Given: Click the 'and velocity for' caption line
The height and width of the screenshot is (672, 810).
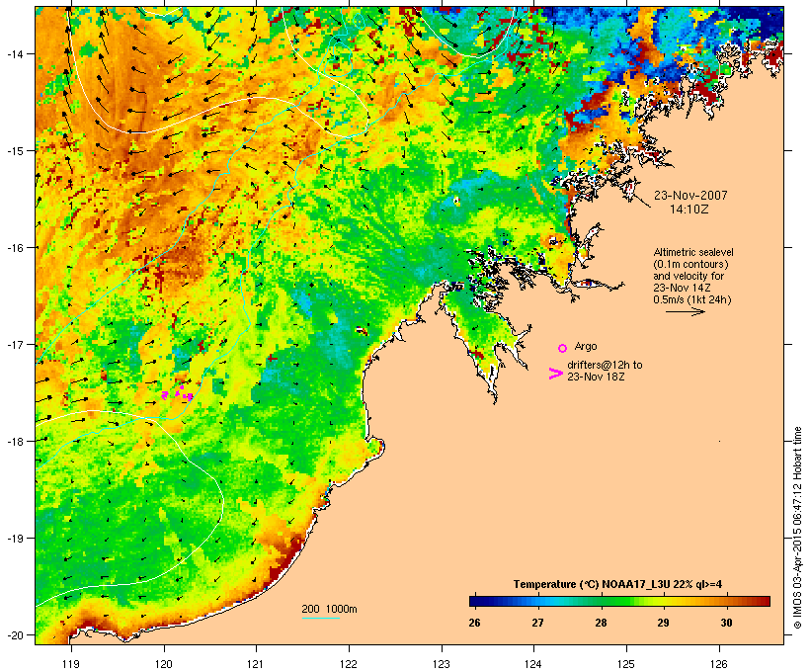Looking at the screenshot, I should (x=688, y=276).
